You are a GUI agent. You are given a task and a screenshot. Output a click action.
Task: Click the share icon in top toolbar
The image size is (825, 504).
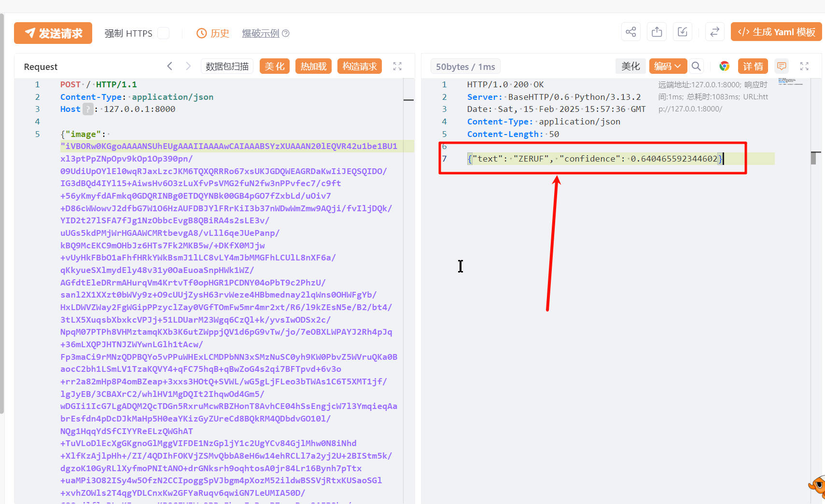[630, 32]
